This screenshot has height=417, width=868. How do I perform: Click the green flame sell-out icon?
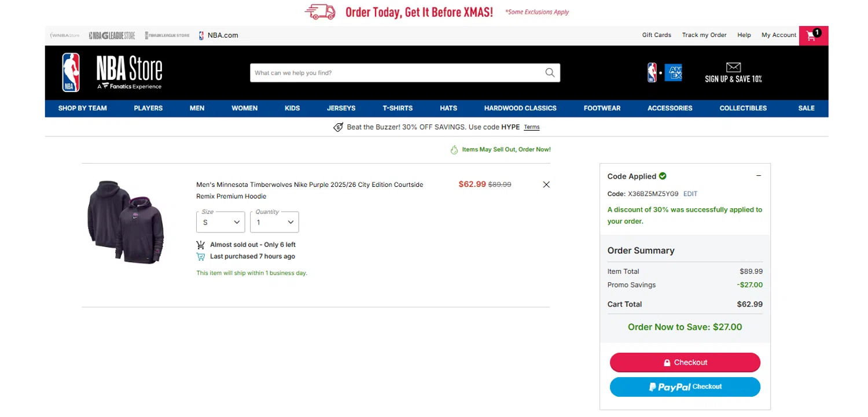click(x=454, y=150)
